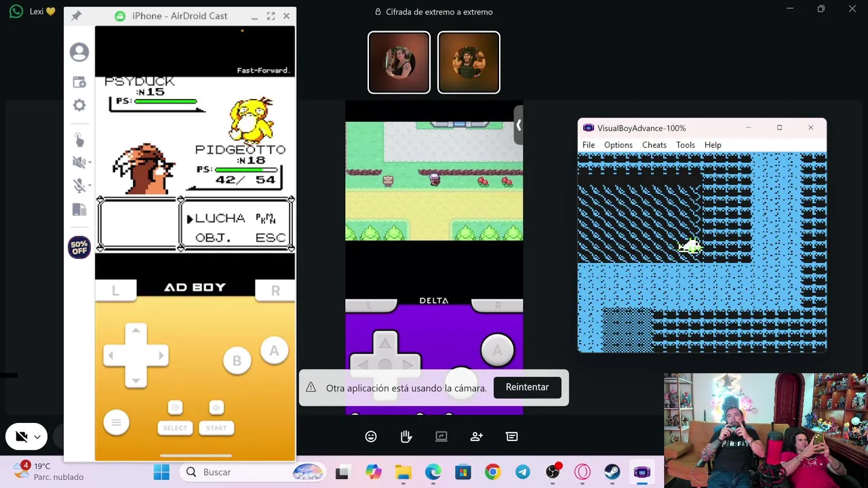868x488 pixels.
Task: Open Steam from taskbar
Action: pyautogui.click(x=612, y=472)
